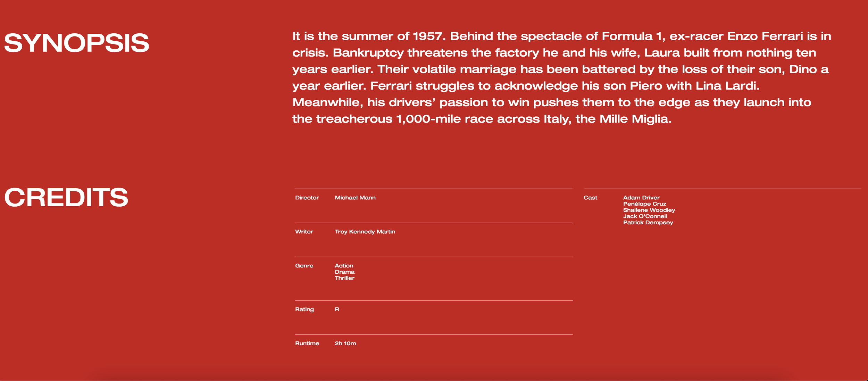Open cast member Patrick Dempsey
Screen dimensions: 868x381
point(648,223)
